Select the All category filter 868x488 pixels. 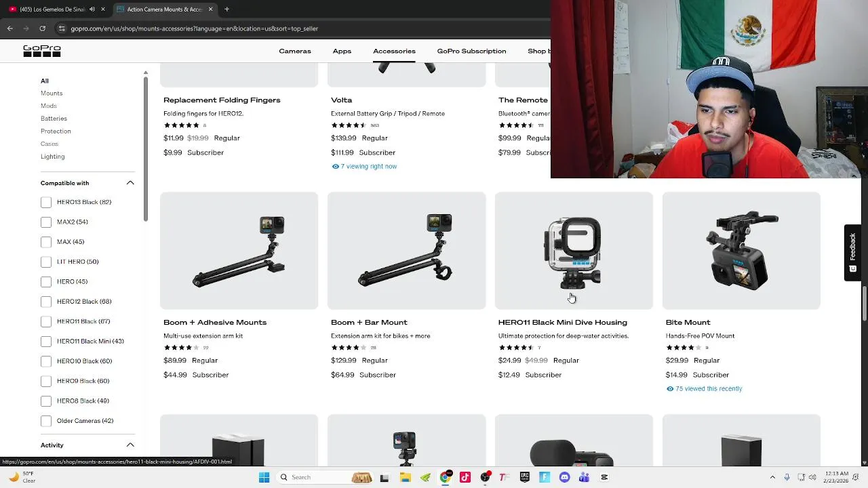click(x=45, y=81)
